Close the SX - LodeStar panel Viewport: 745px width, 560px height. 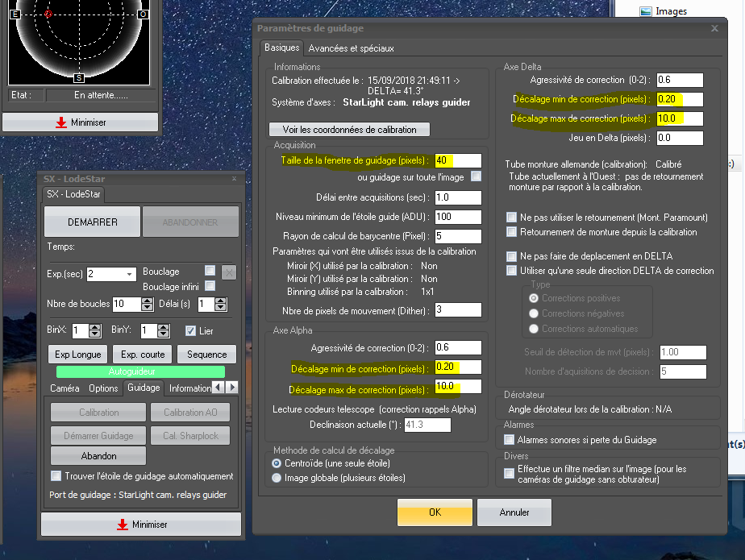pyautogui.click(x=234, y=179)
